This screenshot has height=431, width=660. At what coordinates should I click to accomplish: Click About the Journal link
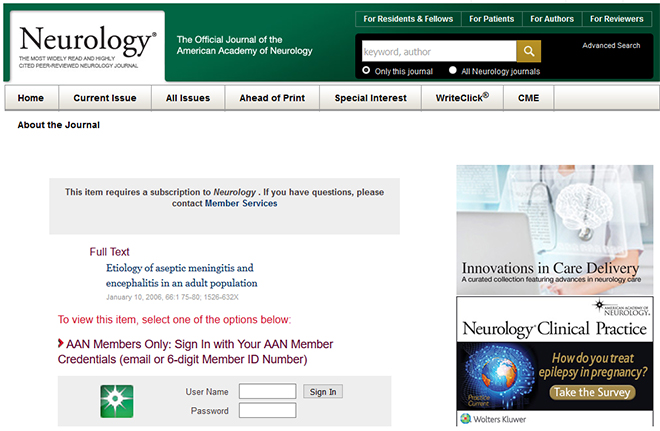pyautogui.click(x=59, y=125)
